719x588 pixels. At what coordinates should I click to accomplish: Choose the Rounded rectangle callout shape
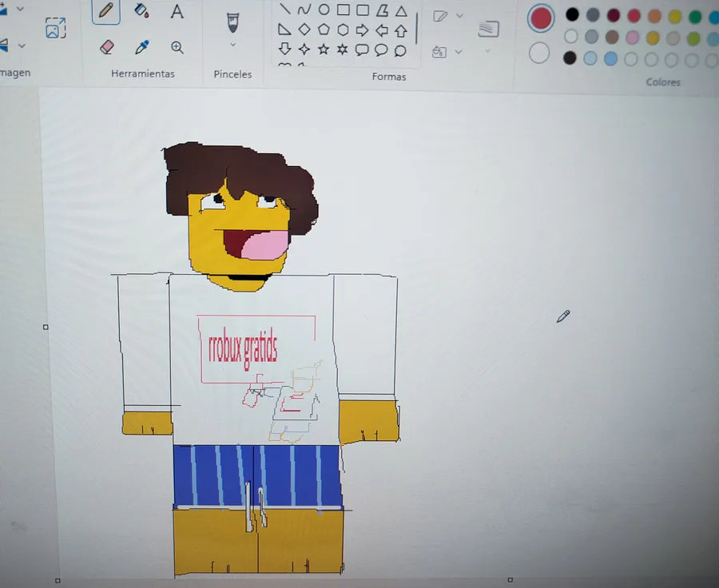[x=362, y=50]
